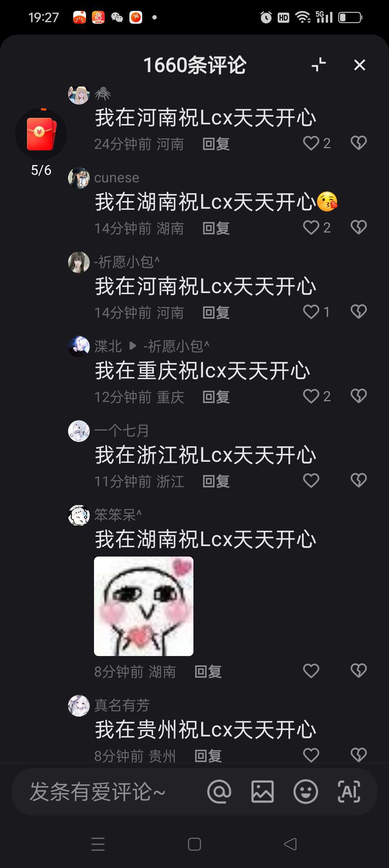Focus the comment input field
The image size is (389, 868).
108,792
